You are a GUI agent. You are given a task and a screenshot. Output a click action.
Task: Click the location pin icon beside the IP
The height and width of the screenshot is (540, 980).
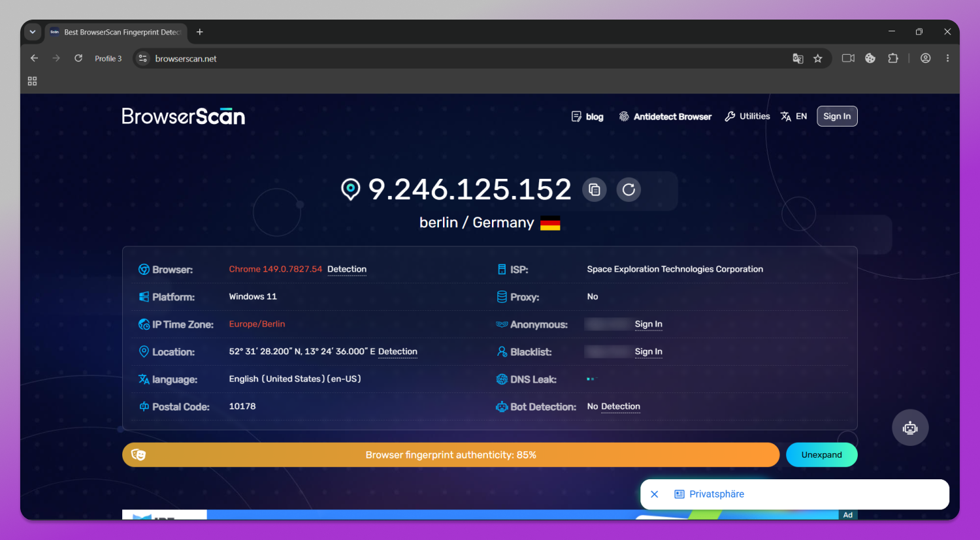pos(351,189)
